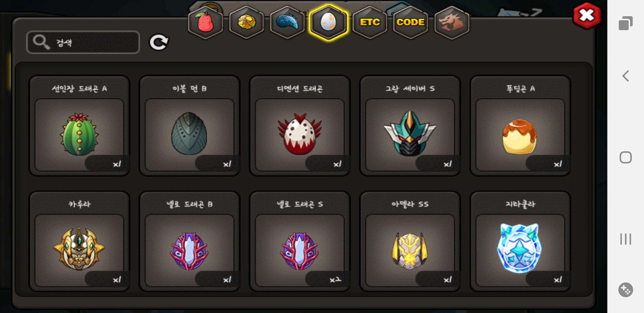Screen dimensions: 644x313
Task: Click the refresh arrow icon
Action: coord(159,42)
